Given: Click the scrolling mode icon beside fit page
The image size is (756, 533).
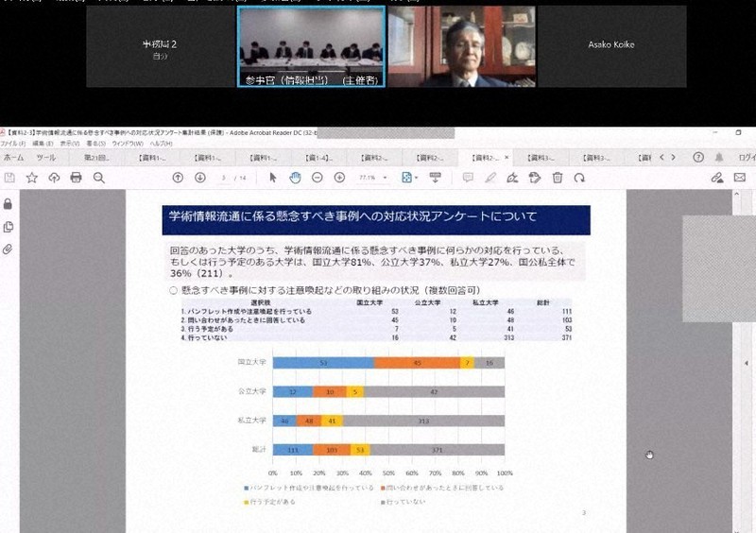Looking at the screenshot, I should click(x=436, y=178).
